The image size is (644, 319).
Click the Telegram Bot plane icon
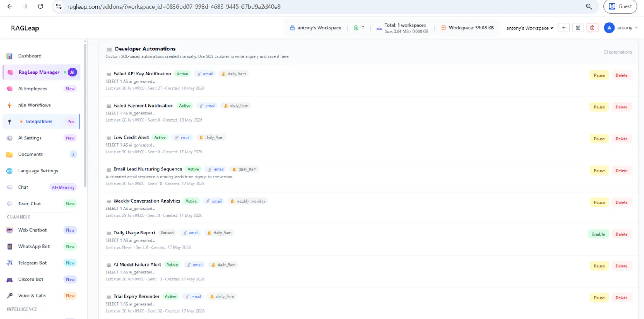[10, 263]
